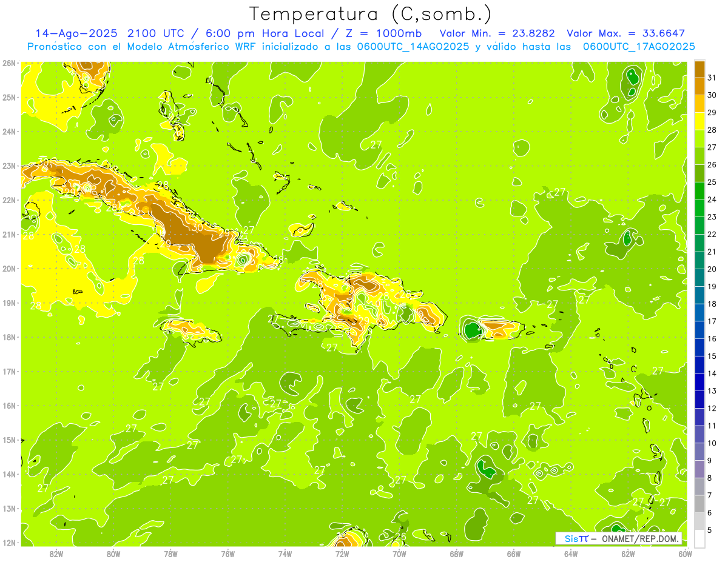This screenshot has width=728, height=562.
Task: Select initialization time '0600UTC_14AGO2025'
Action: coord(413,47)
